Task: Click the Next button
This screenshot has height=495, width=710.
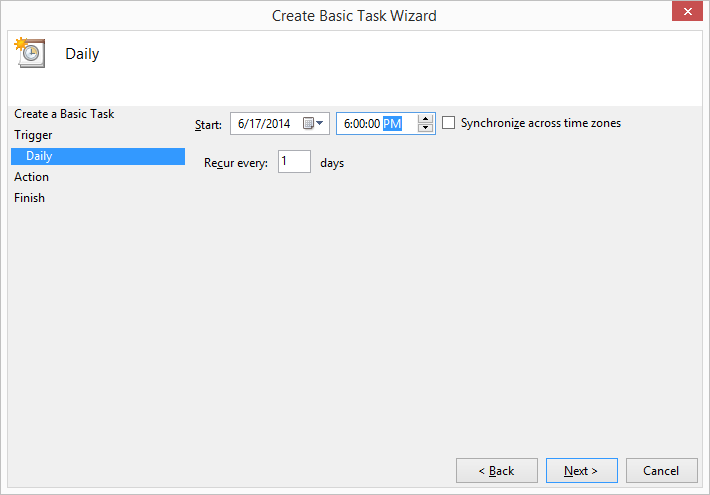Action: click(581, 471)
